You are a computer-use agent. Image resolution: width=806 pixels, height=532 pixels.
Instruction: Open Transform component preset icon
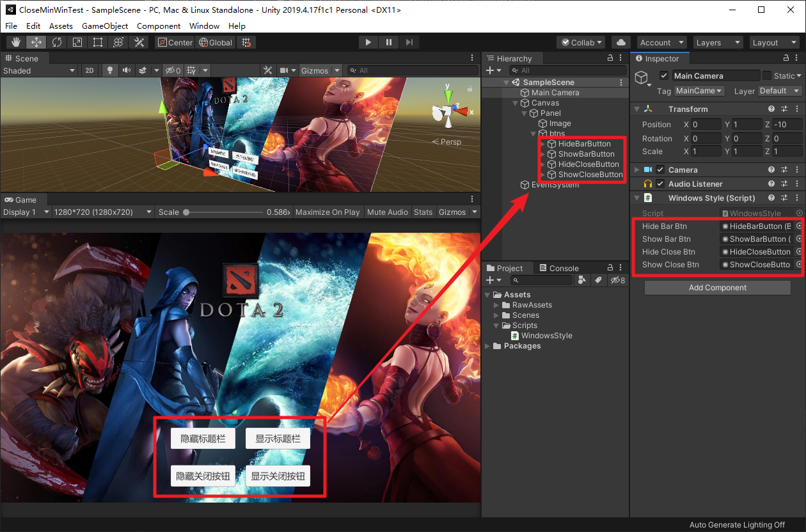pos(784,109)
